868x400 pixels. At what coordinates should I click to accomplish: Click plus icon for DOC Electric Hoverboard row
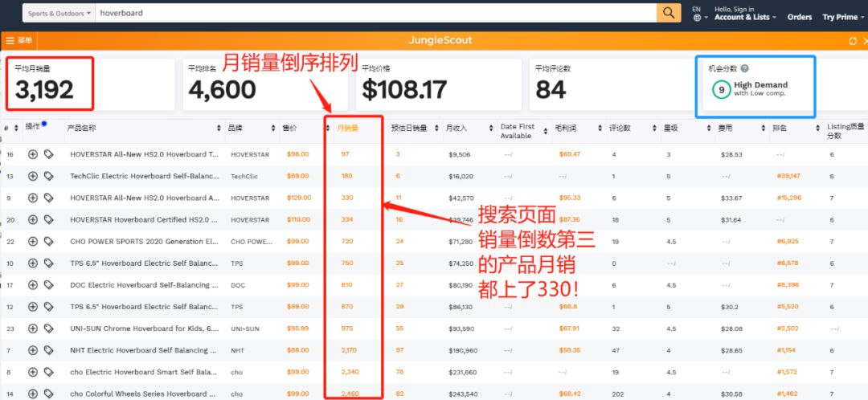(33, 285)
